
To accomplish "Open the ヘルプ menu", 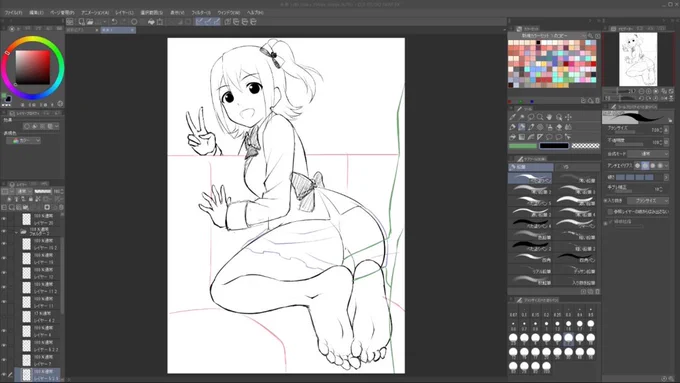I will point(255,13).
